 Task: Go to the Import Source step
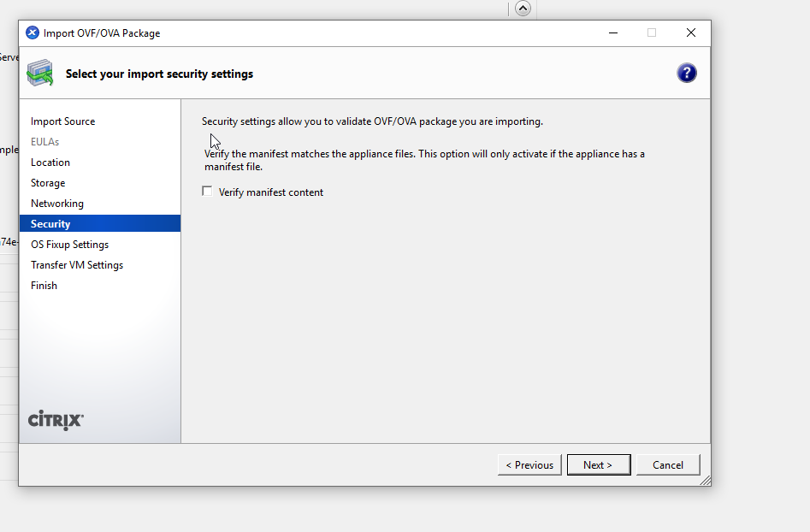pyautogui.click(x=62, y=121)
